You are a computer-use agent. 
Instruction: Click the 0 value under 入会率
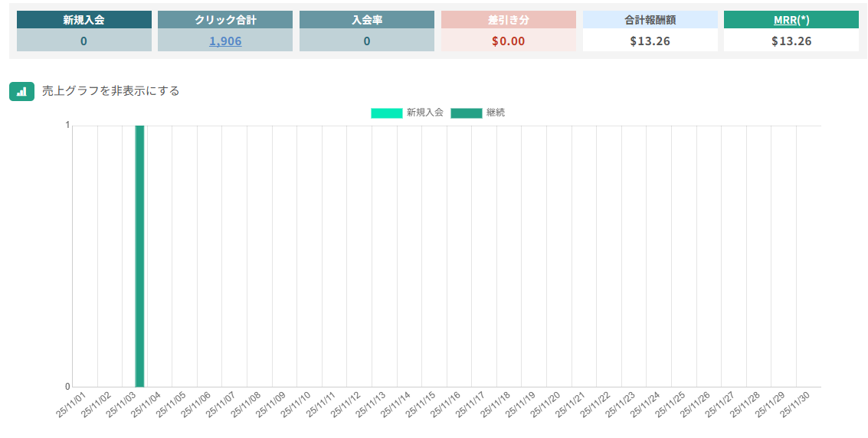tap(367, 41)
